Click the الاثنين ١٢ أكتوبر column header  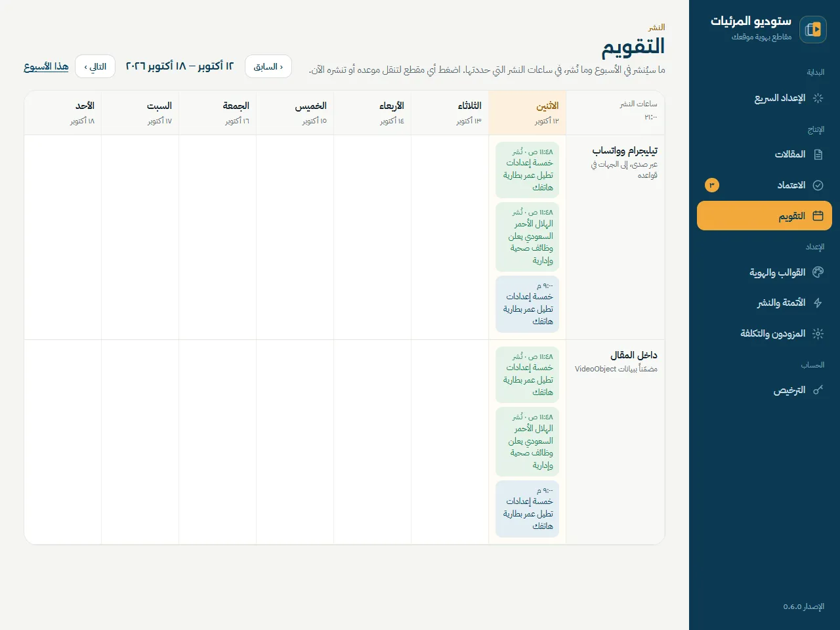point(528,113)
